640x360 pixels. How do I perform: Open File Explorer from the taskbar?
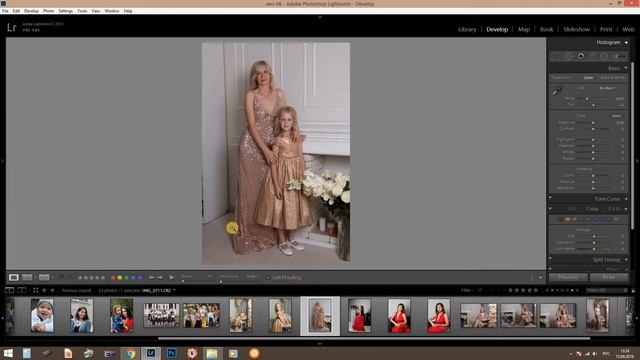pyautogui.click(x=212, y=353)
